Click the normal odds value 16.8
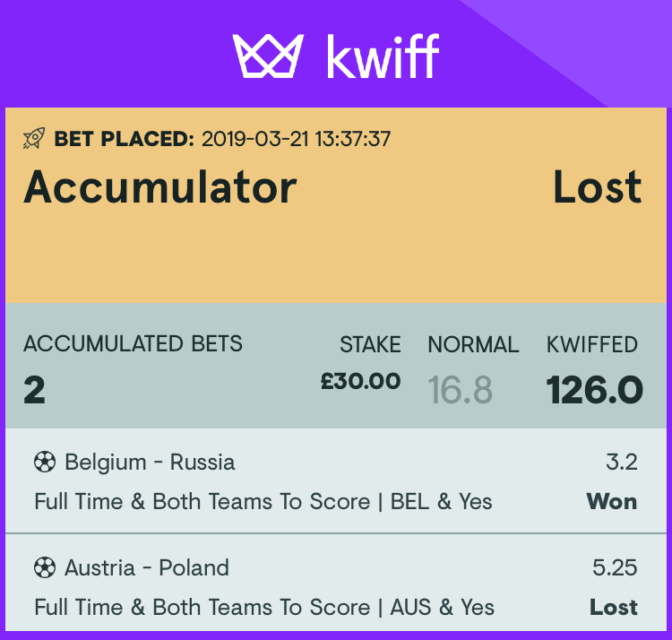672x640 pixels. pos(461,390)
